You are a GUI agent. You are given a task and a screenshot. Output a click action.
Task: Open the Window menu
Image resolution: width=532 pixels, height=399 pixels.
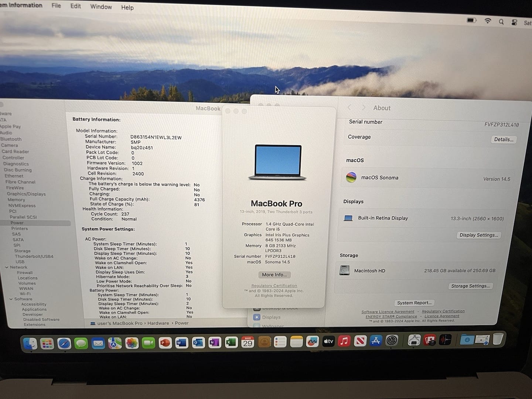click(x=101, y=7)
